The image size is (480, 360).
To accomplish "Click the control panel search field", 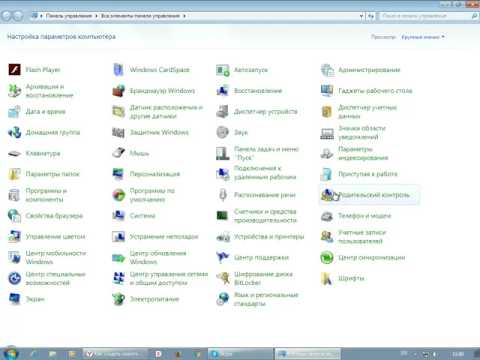I will (427, 16).
